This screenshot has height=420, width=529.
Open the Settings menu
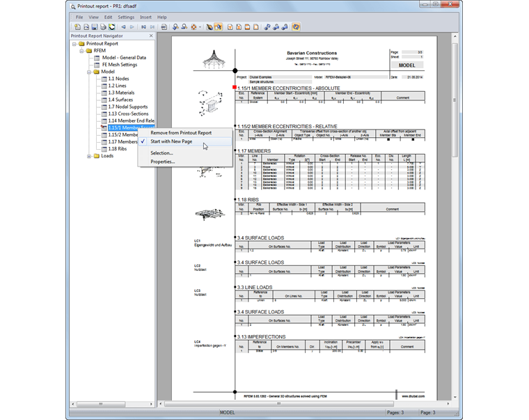pos(126,17)
